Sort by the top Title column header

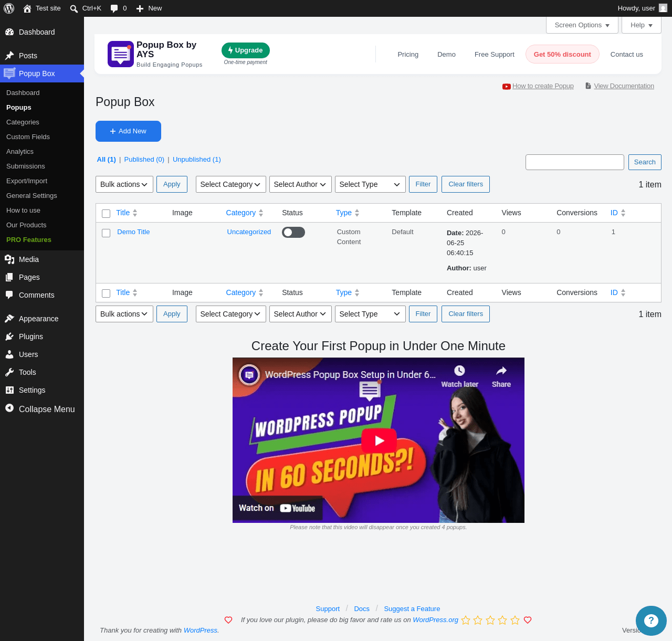127,213
